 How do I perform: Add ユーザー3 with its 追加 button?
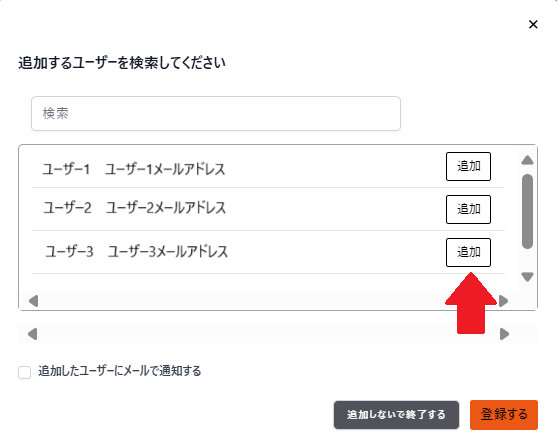[468, 252]
